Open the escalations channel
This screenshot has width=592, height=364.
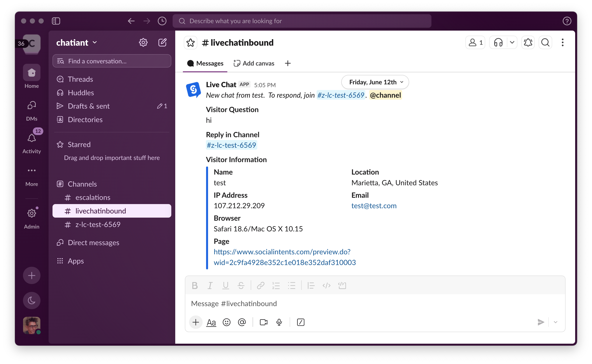pyautogui.click(x=112, y=198)
